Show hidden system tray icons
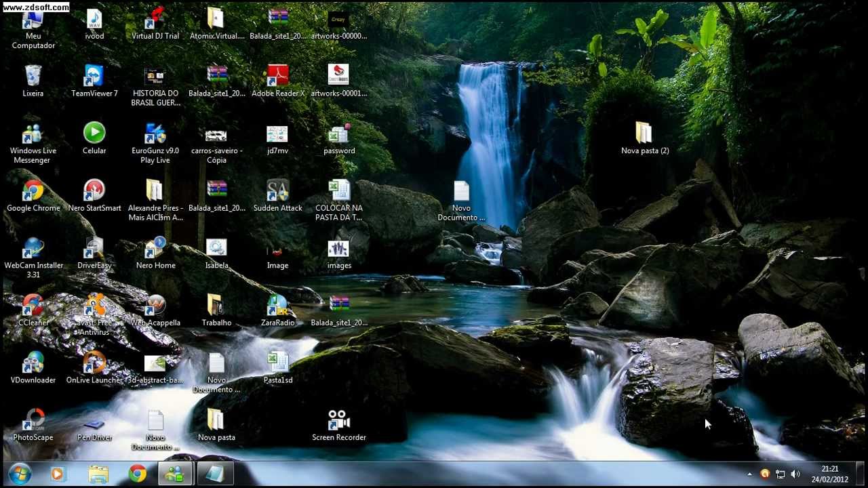The height and width of the screenshot is (488, 868). 749,474
